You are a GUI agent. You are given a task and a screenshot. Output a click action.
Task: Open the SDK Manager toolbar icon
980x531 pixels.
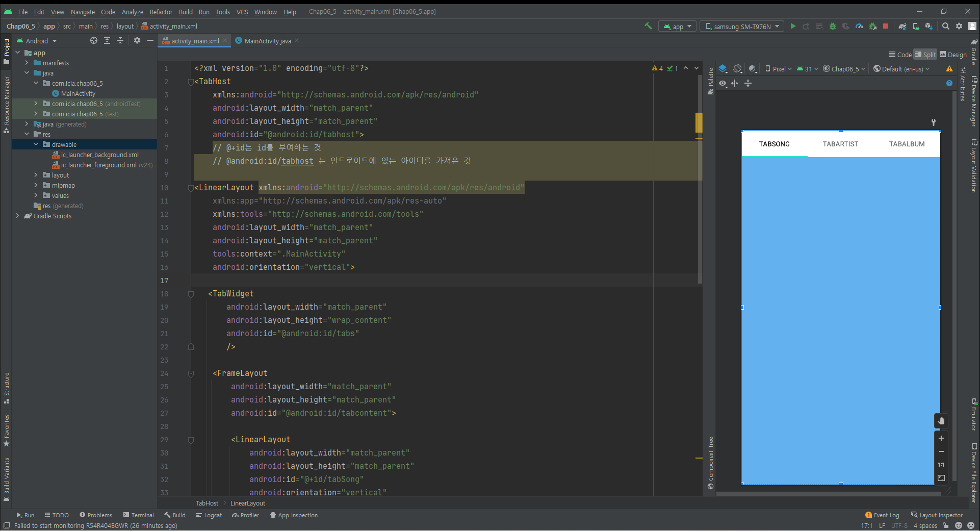929,26
